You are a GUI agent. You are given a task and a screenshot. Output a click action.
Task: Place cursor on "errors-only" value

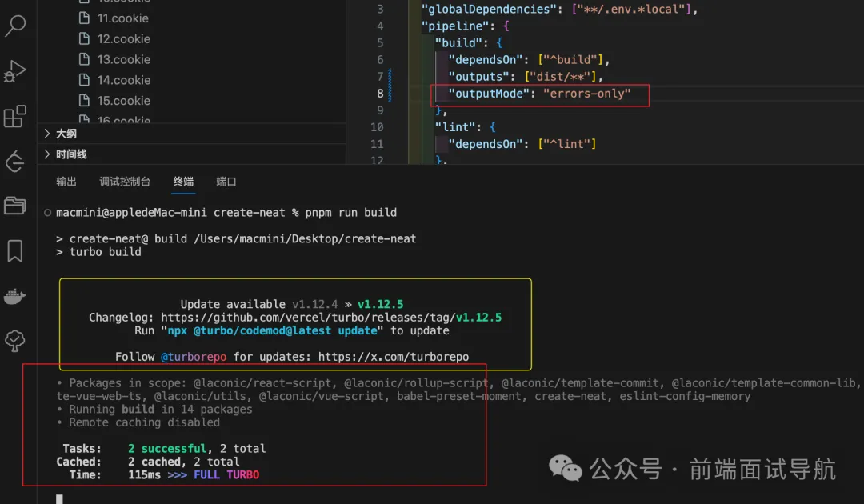coord(586,94)
